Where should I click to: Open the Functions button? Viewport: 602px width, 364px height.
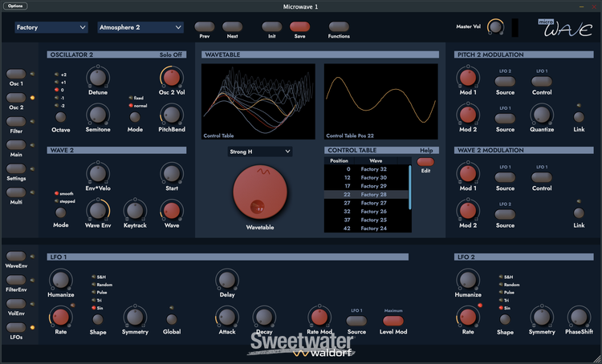339,26
